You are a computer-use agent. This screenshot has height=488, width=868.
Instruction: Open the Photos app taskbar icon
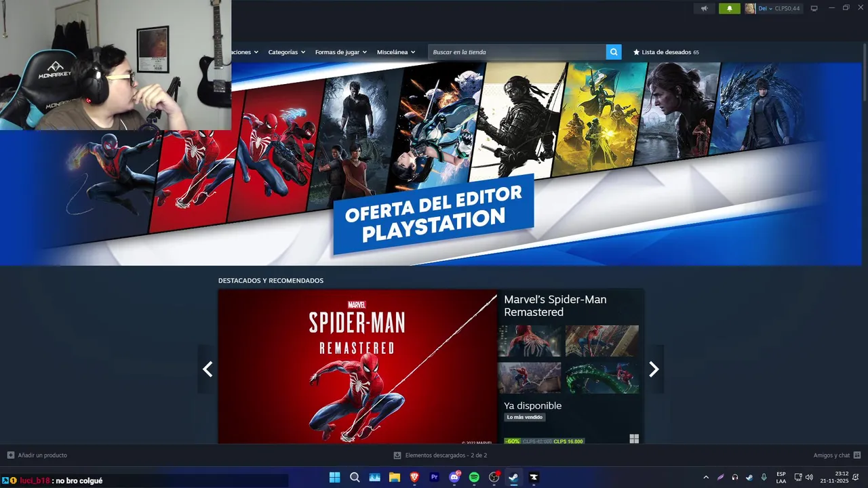[374, 477]
